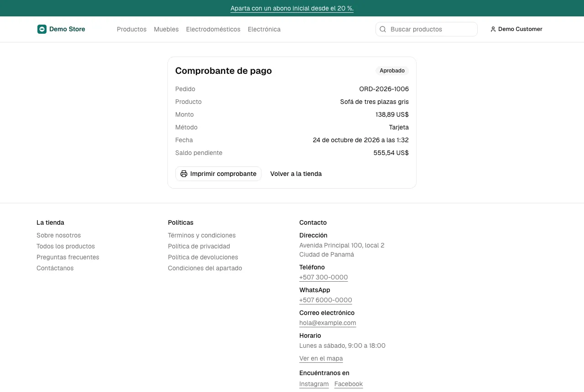Viewport: 584px width, 392px height.
Task: Click the hours Lunes a sábado, 9:00 a 18:00
Action: pyautogui.click(x=342, y=346)
